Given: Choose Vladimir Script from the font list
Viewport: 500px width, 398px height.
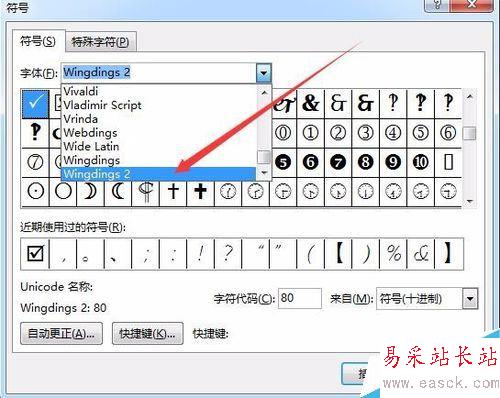Looking at the screenshot, I should click(x=159, y=105).
